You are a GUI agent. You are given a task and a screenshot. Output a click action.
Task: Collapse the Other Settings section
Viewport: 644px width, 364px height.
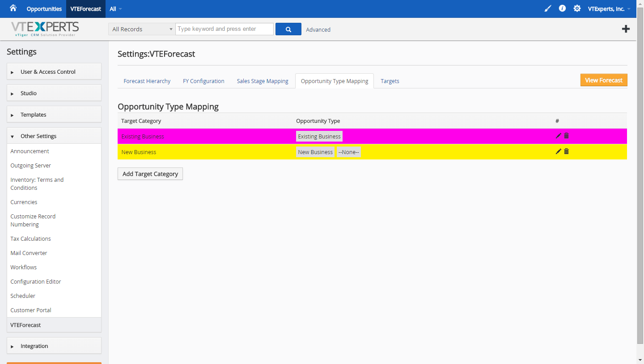(x=54, y=136)
